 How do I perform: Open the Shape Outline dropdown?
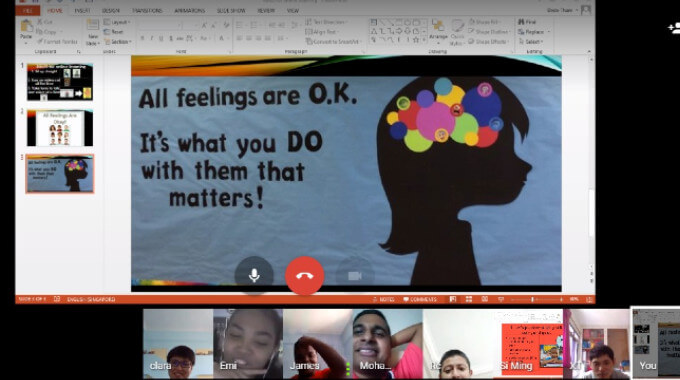[489, 32]
